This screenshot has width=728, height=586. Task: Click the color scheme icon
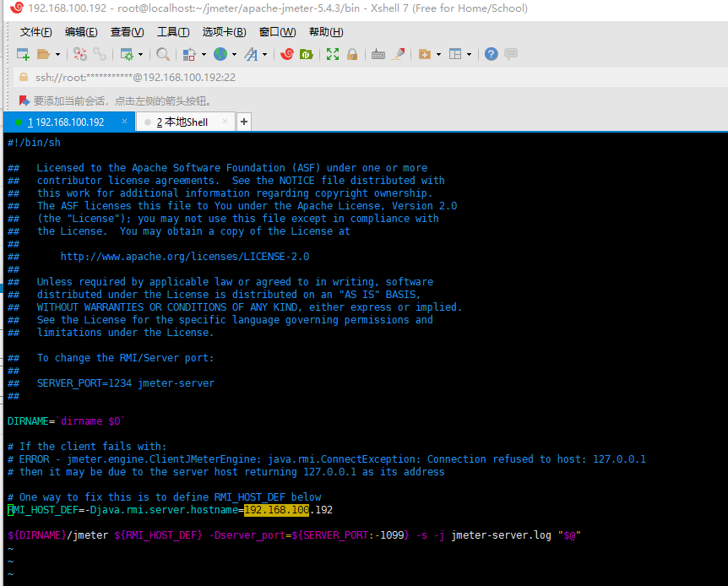189,54
